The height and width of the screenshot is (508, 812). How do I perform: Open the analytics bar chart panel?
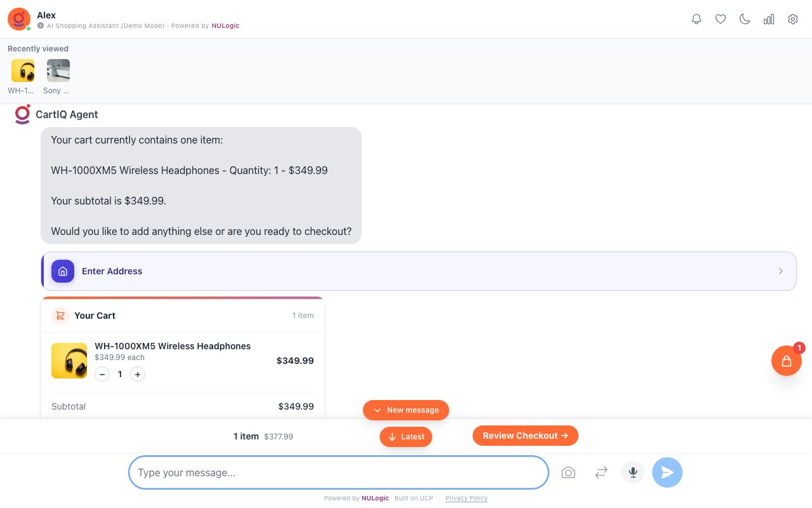(769, 19)
